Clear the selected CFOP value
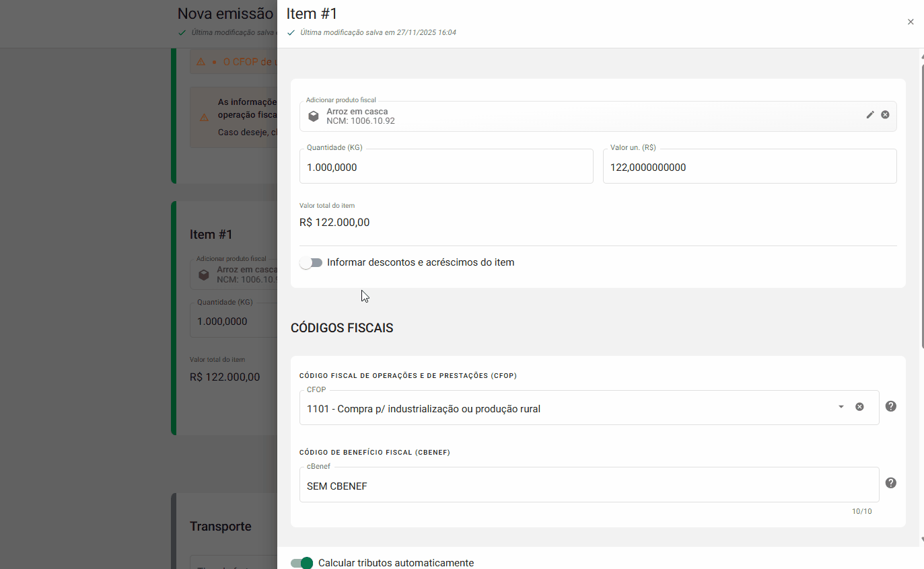 pyautogui.click(x=859, y=407)
